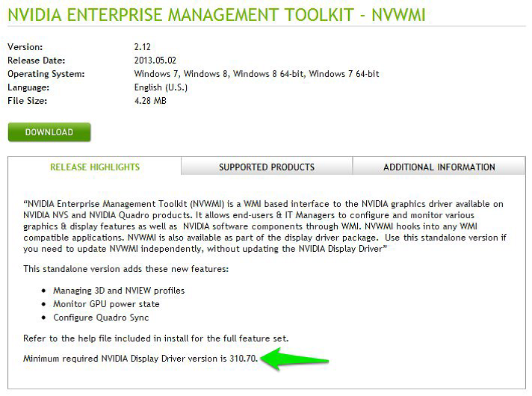Click the operating system list text
This screenshot has height=396, width=532.
[x=256, y=74]
